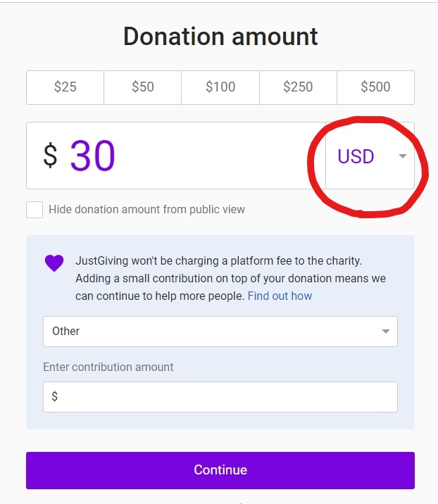Open the 'Find out how' link
438x504 pixels.
tap(280, 296)
